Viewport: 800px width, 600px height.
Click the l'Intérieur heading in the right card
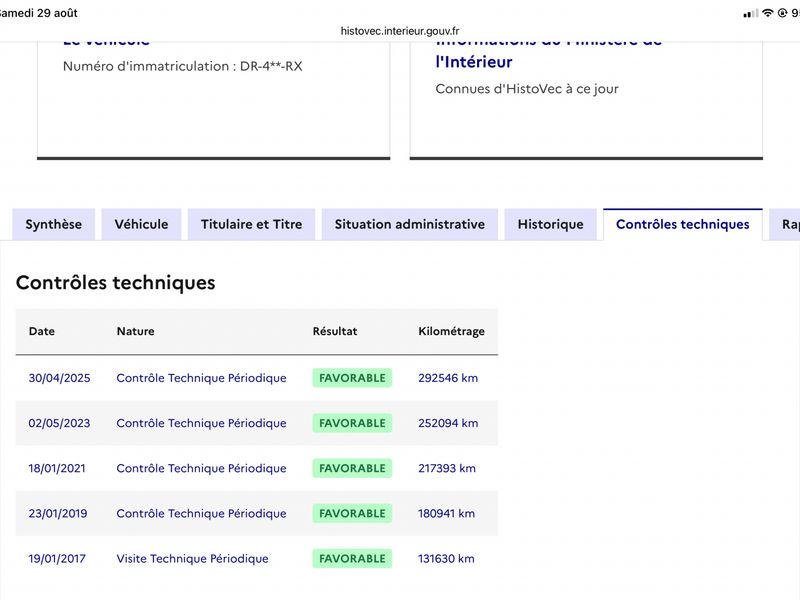(x=474, y=62)
